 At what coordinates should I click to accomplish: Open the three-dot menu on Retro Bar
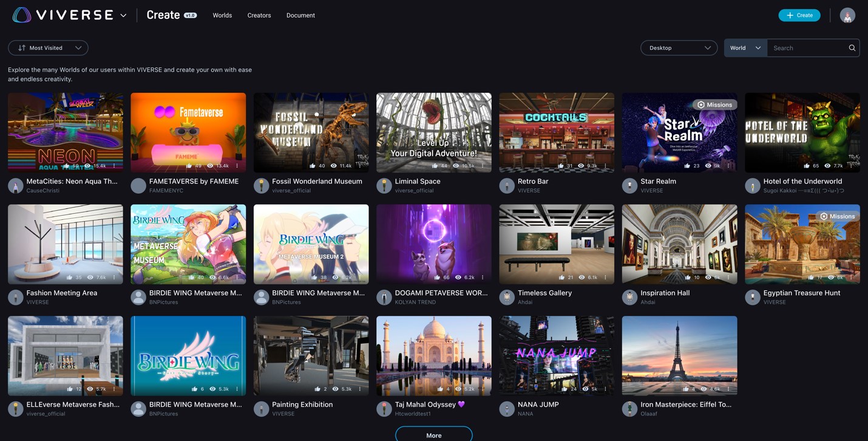pos(605,166)
